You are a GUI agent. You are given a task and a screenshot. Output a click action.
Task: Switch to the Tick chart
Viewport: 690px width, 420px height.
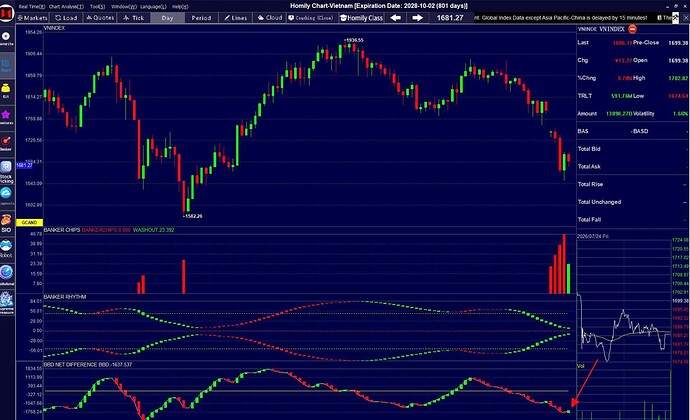pyautogui.click(x=134, y=18)
